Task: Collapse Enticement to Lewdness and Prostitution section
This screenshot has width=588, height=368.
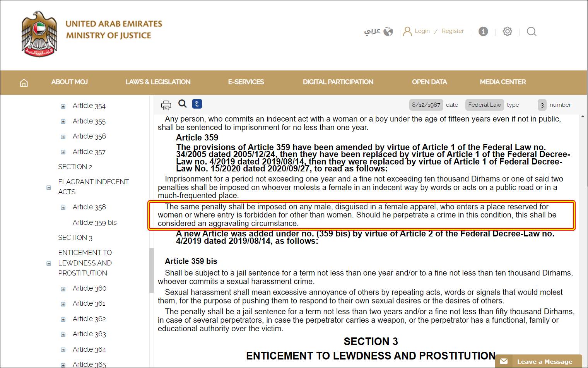Action: coord(49,263)
